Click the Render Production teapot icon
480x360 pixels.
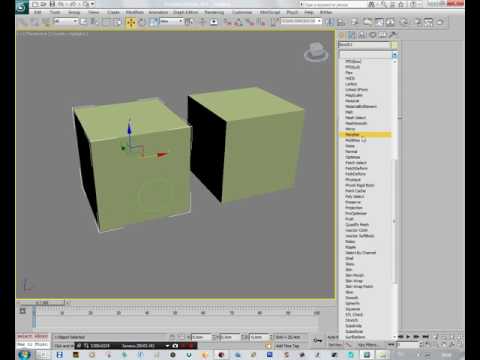pos(440,22)
